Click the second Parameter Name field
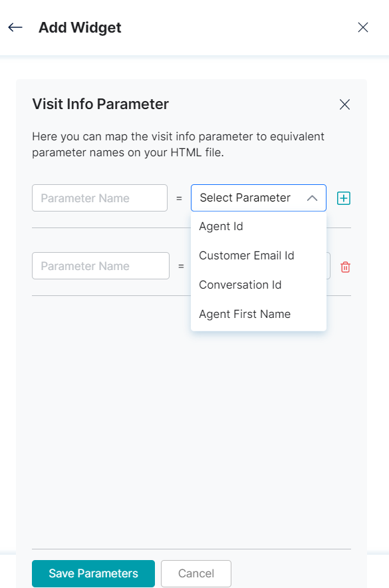The image size is (389, 588). (100, 265)
